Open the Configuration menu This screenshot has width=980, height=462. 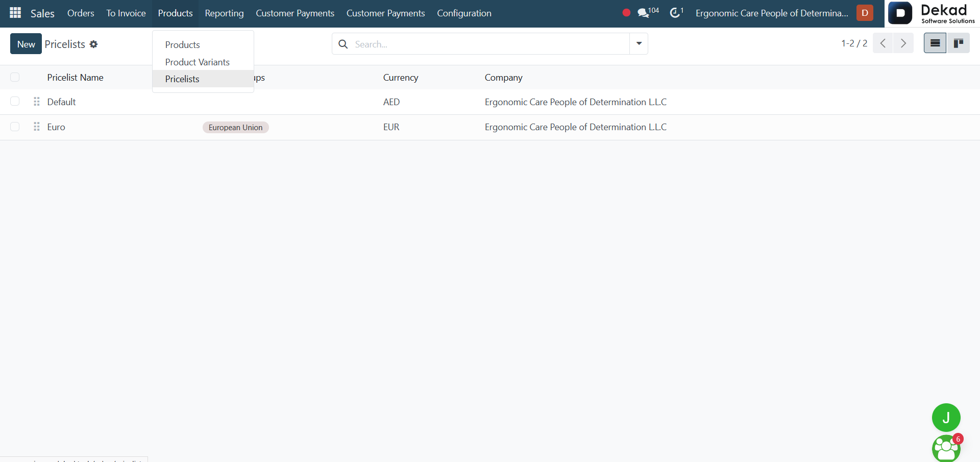(x=464, y=13)
